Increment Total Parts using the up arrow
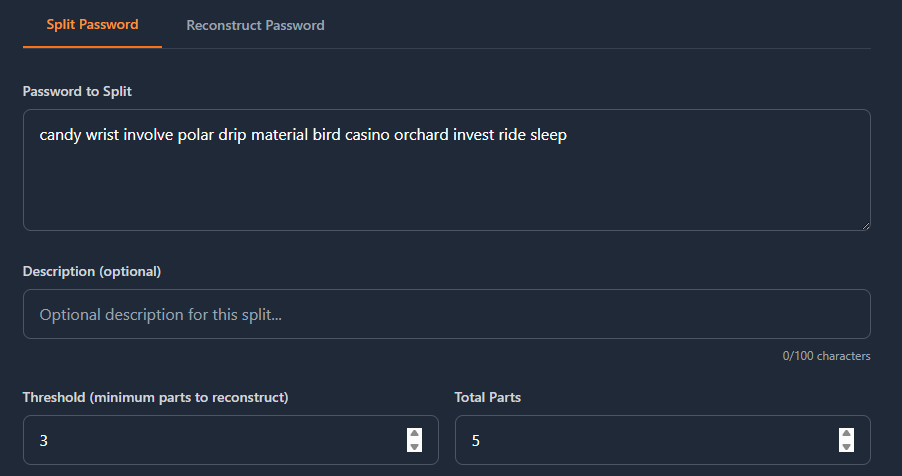 [847, 434]
